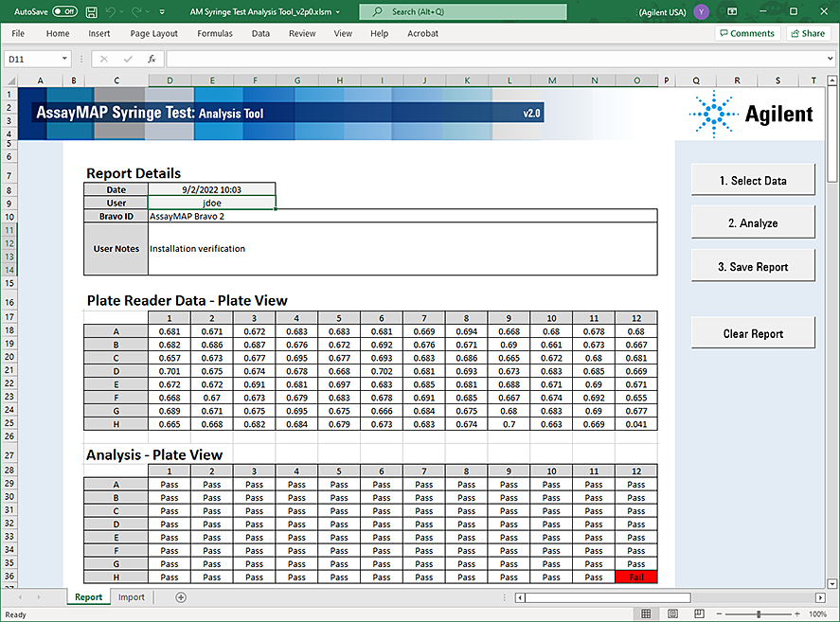Image resolution: width=840 pixels, height=622 pixels.
Task: Switch to Normal view in status bar
Action: (x=646, y=614)
